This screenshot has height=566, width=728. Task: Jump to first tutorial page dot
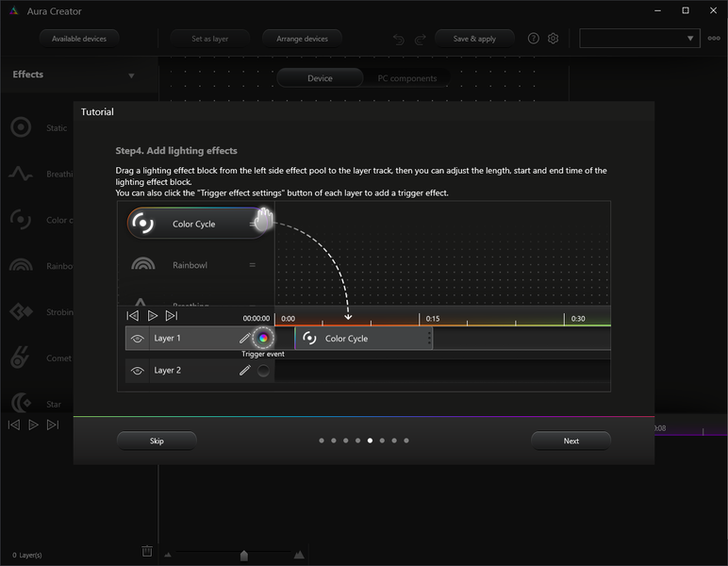(x=322, y=441)
